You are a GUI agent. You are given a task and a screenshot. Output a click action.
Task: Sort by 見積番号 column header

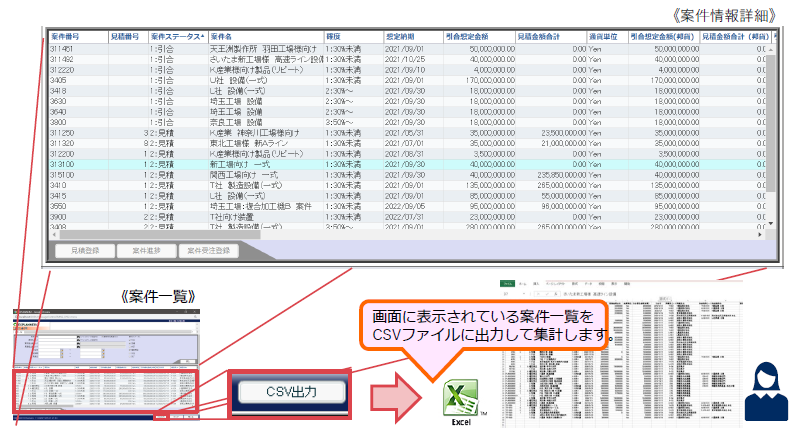pyautogui.click(x=128, y=37)
